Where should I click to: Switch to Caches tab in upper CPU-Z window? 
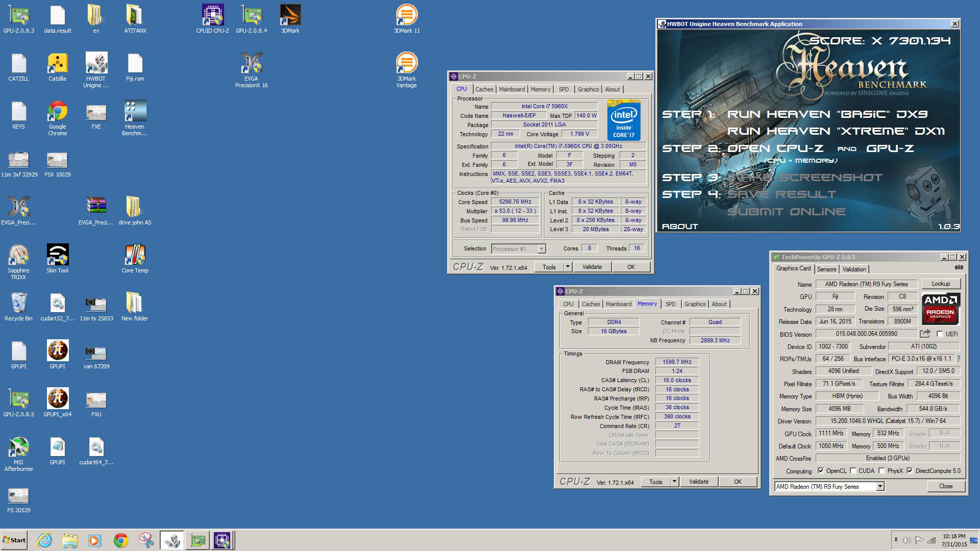coord(484,89)
